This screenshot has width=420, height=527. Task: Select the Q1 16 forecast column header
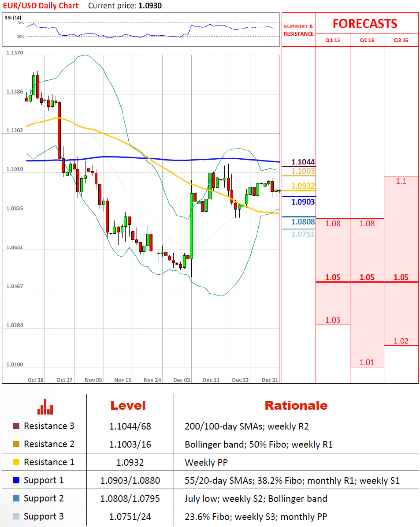[333, 40]
